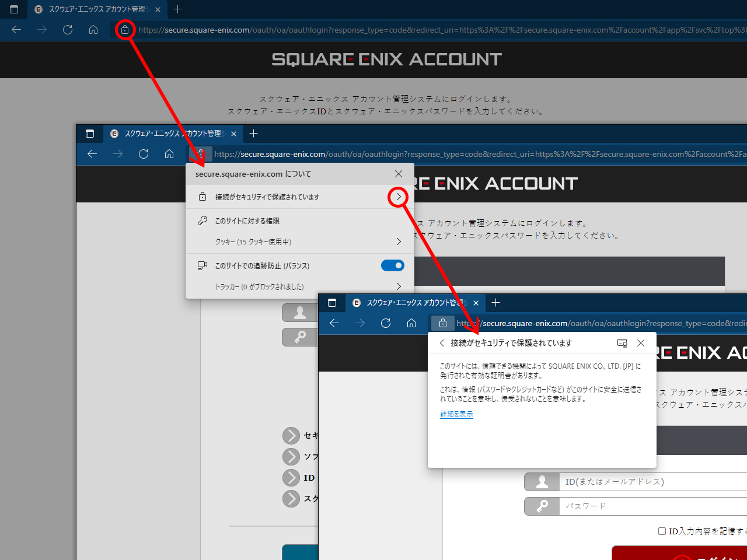Click the address bar URL in the middle window
This screenshot has width=747, height=560.
(480, 154)
